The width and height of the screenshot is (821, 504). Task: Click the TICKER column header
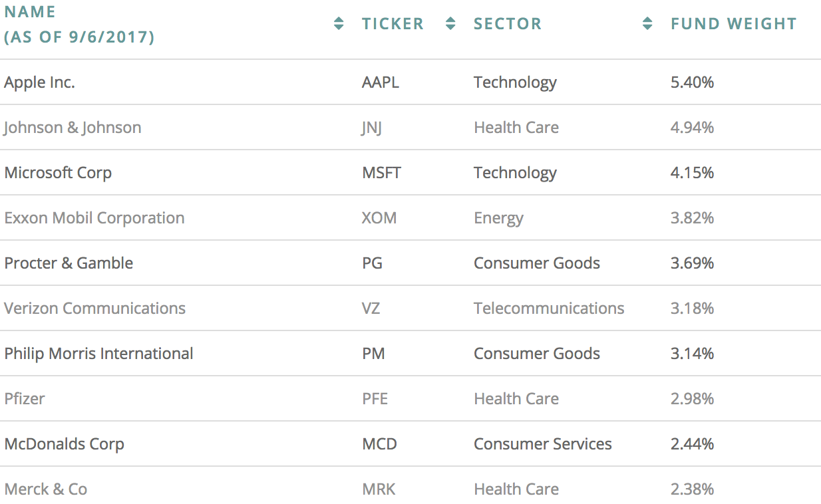point(393,24)
